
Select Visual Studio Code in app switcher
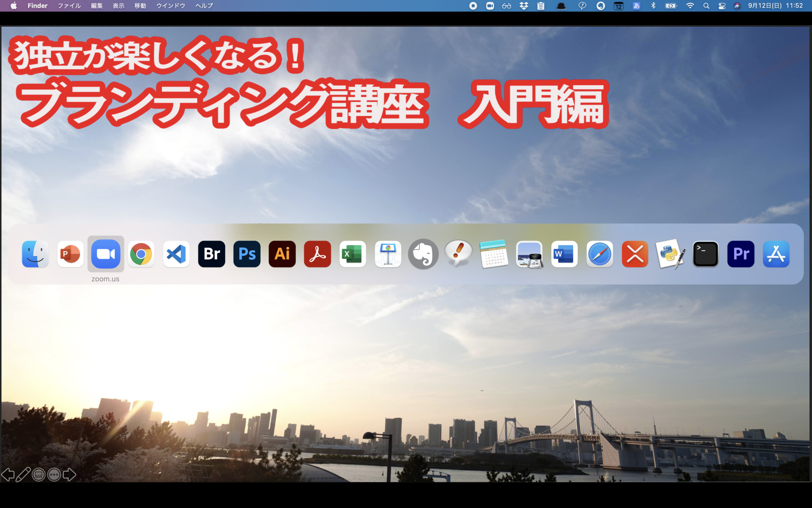click(x=176, y=254)
